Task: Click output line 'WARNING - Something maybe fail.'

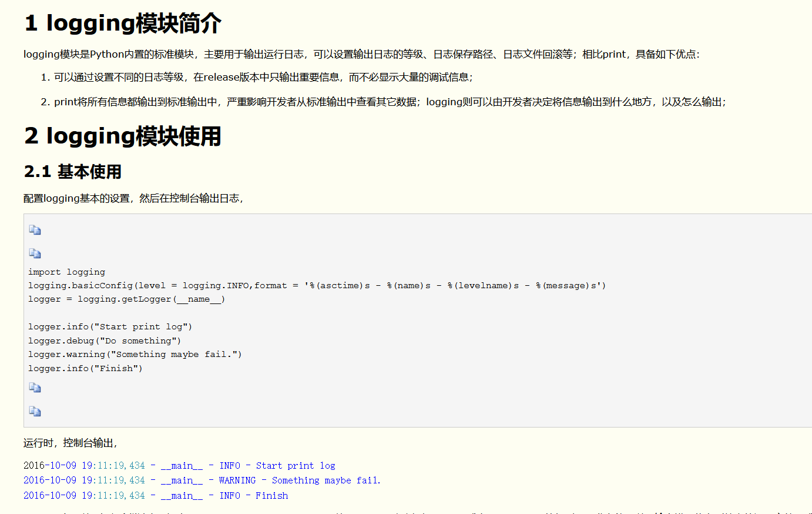Action: 202,480
